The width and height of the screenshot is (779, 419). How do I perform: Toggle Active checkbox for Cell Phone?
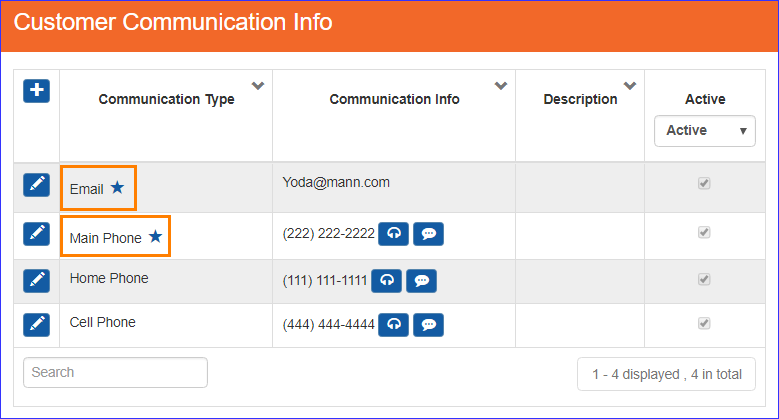pyautogui.click(x=704, y=324)
